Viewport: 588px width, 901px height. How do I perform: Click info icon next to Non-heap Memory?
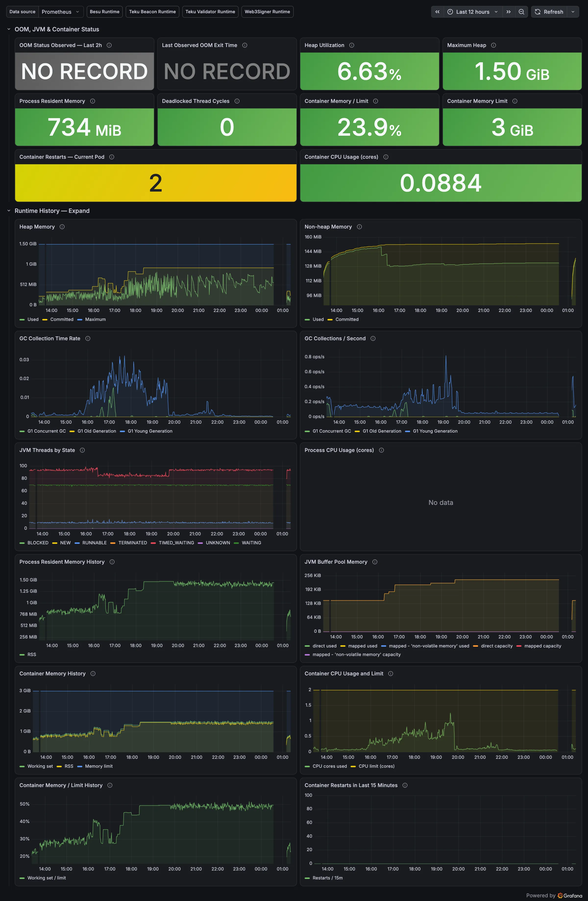click(x=359, y=227)
